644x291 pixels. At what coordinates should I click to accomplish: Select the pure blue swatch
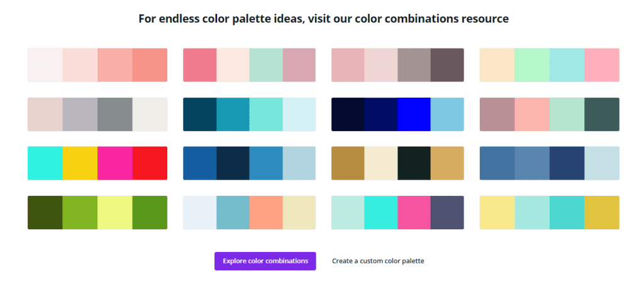[414, 115]
